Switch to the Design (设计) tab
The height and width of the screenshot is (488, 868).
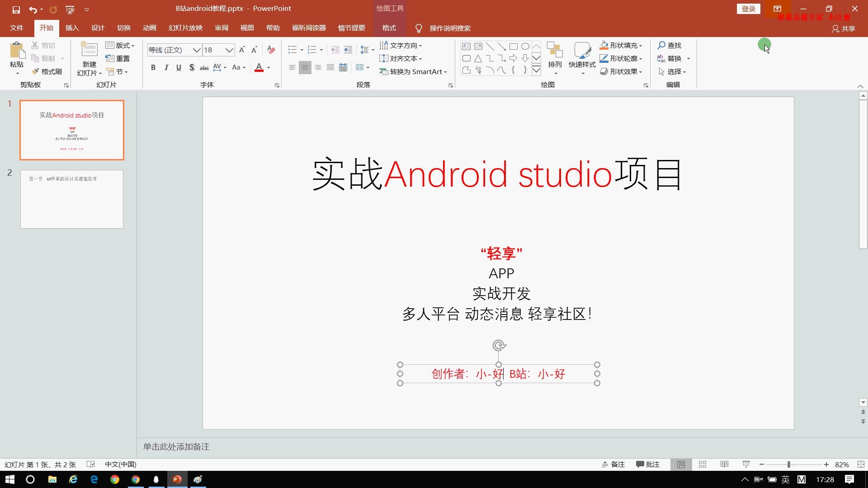coord(98,28)
